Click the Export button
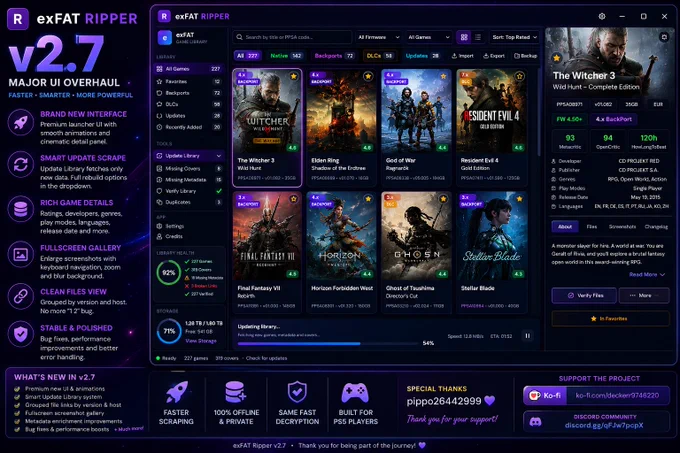The height and width of the screenshot is (453, 680). (x=494, y=56)
